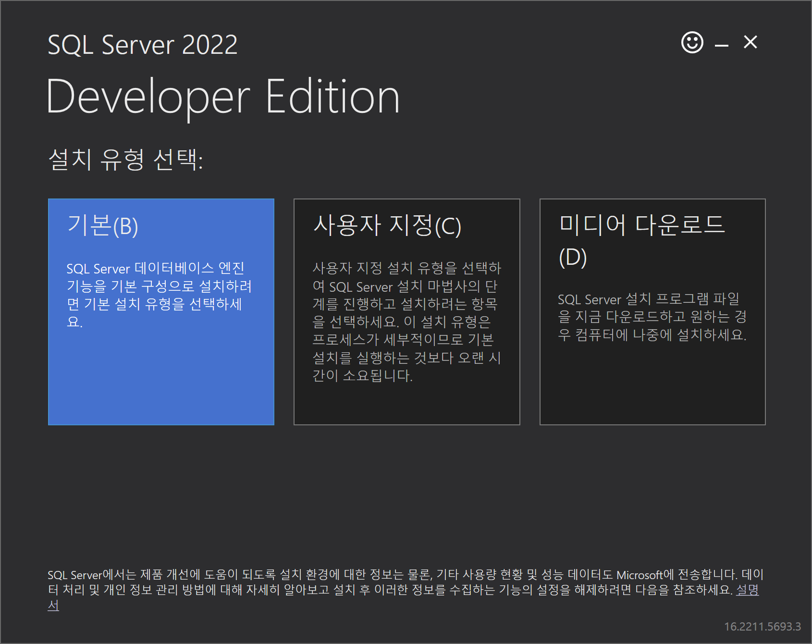Click the version number 16.2211.5693.3
The image size is (812, 644).
click(763, 627)
